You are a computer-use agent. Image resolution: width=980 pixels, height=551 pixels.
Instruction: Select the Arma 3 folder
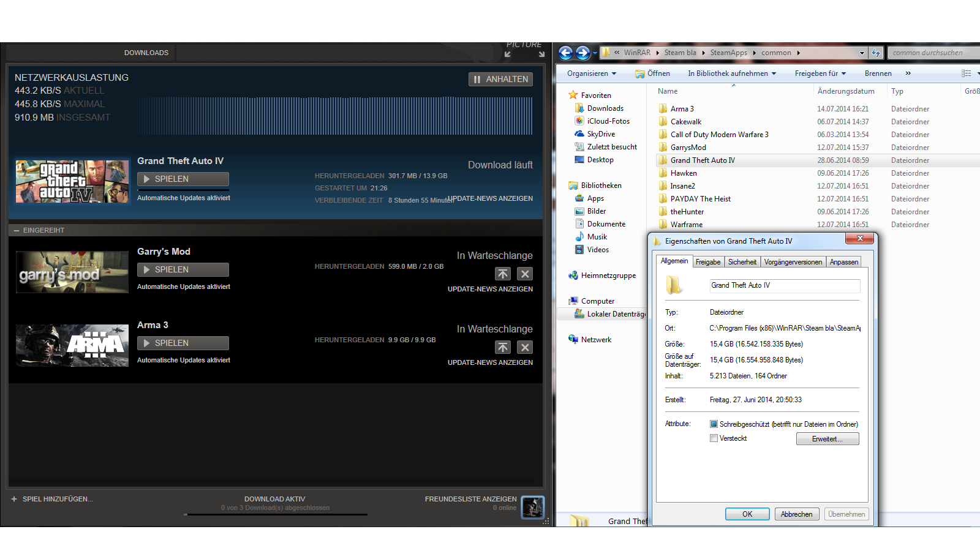682,109
